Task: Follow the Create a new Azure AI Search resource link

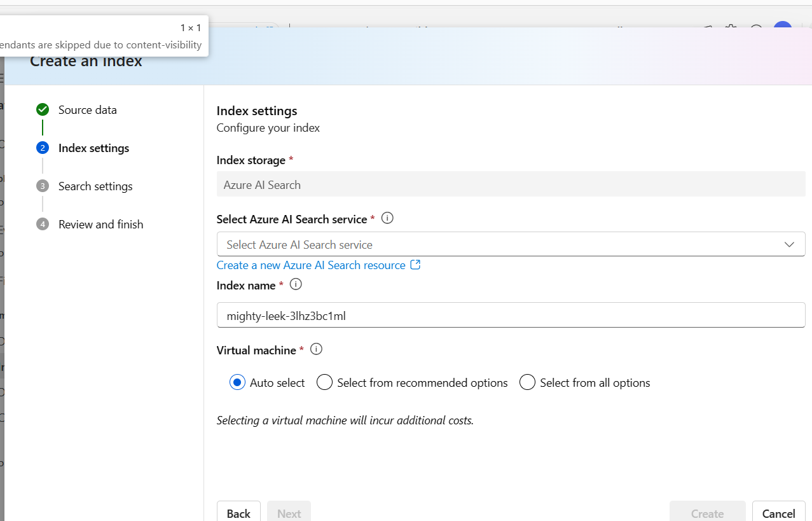Action: click(311, 265)
